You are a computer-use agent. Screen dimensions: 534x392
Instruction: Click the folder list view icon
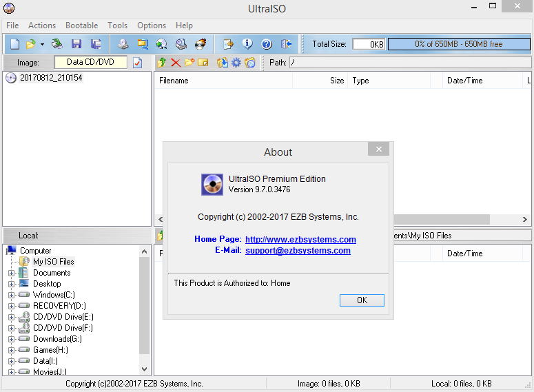point(250,62)
